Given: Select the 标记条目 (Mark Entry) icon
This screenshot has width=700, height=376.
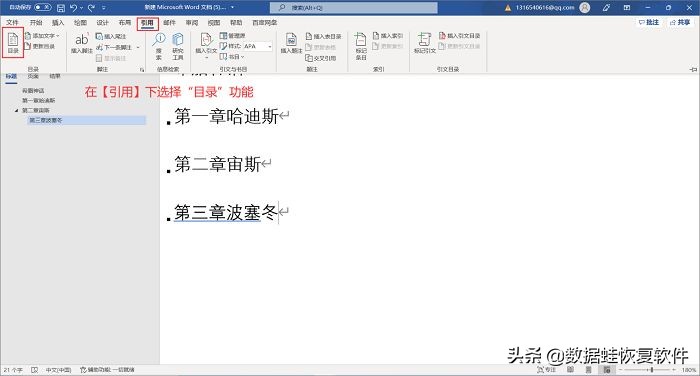Looking at the screenshot, I should [x=361, y=46].
